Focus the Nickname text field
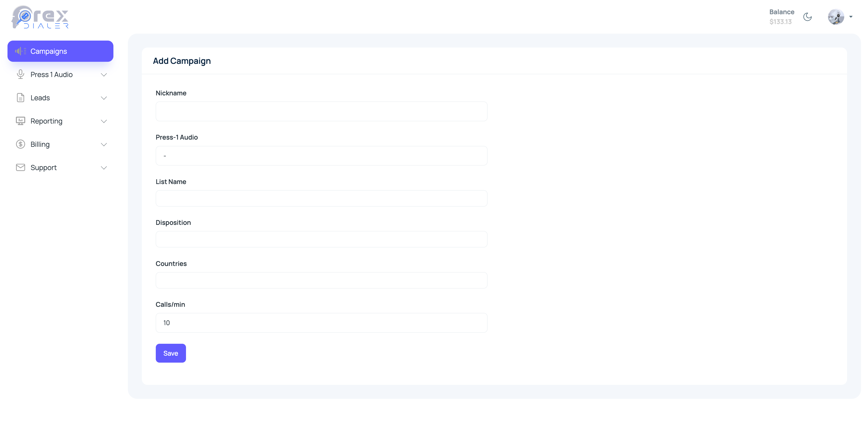The height and width of the screenshot is (443, 868). pos(321,111)
